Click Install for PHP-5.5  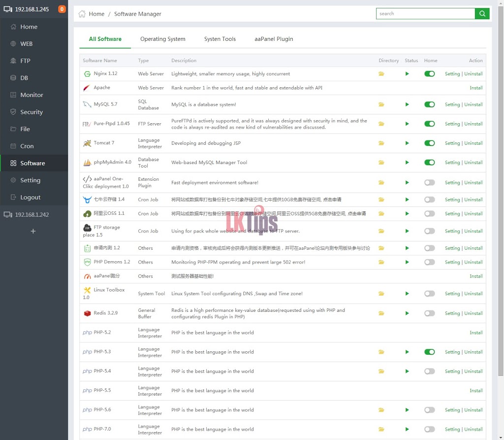[x=476, y=390]
